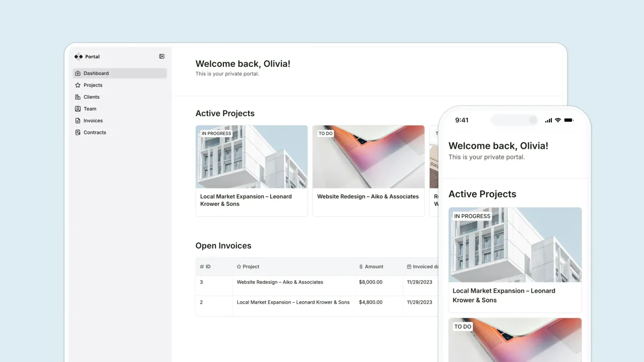Click invoice ID 3 cell

click(x=214, y=286)
